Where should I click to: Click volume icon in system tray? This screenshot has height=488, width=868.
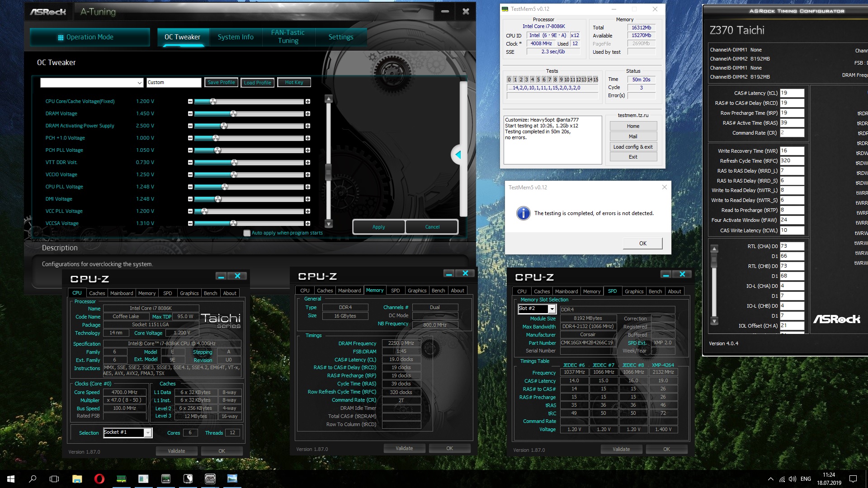click(793, 479)
